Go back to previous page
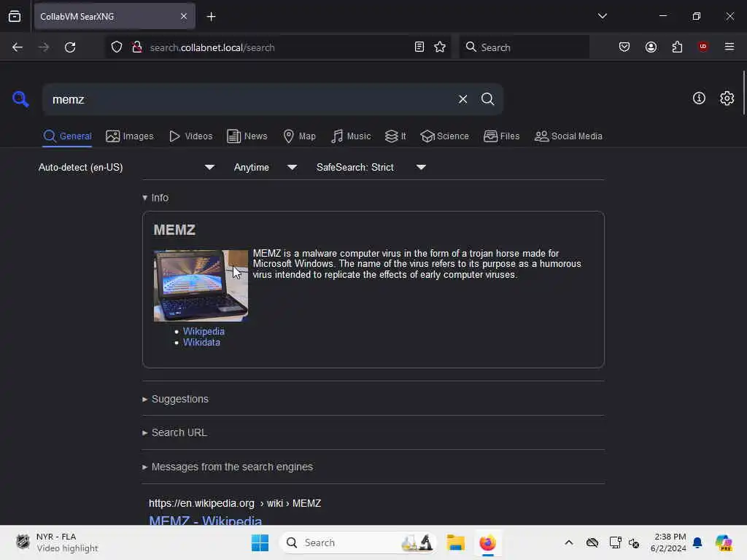The height and width of the screenshot is (560, 747). coord(18,47)
